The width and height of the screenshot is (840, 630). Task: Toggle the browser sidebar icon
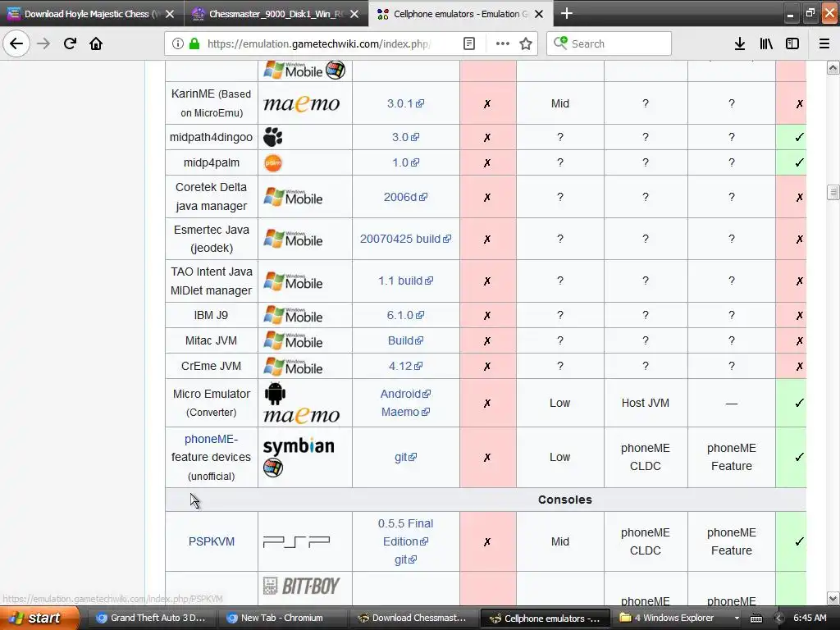click(792, 43)
